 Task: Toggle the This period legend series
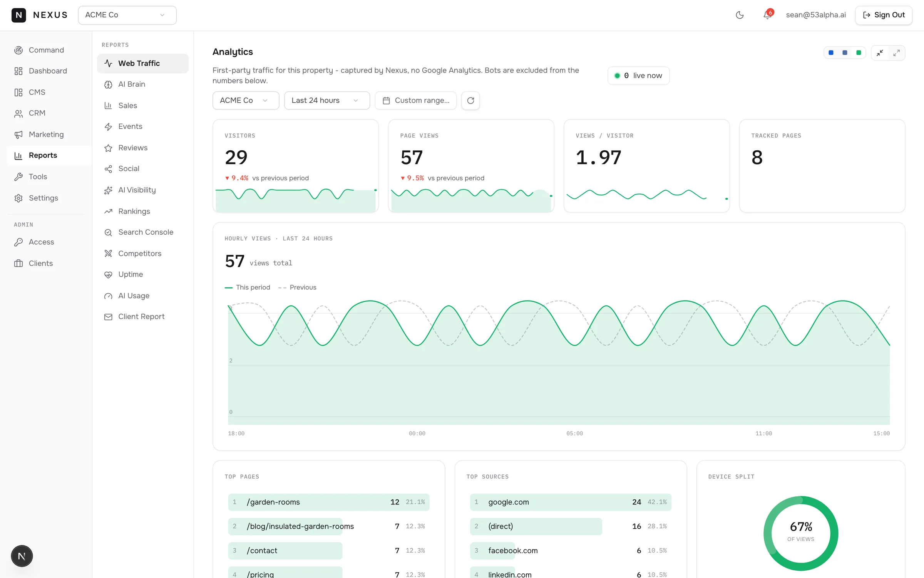click(248, 287)
